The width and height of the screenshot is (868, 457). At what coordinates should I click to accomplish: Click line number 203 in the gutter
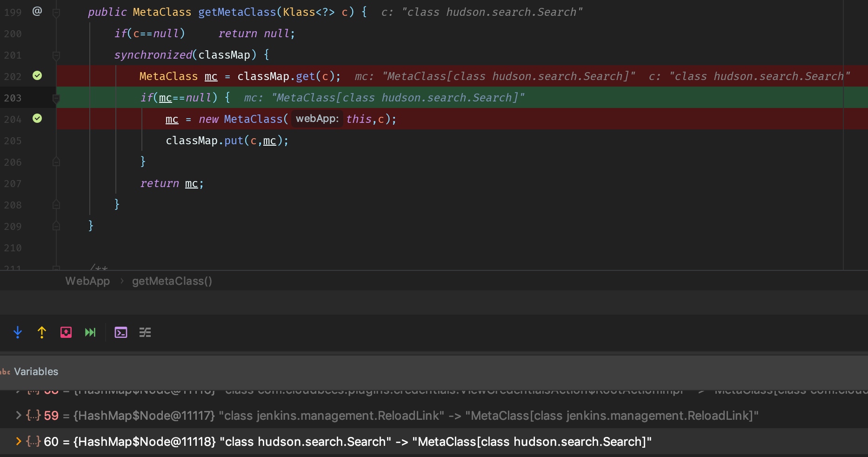[13, 98]
